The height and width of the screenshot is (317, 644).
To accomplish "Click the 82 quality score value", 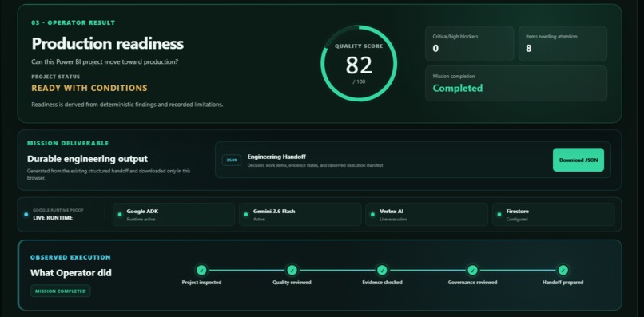I will coord(359,65).
